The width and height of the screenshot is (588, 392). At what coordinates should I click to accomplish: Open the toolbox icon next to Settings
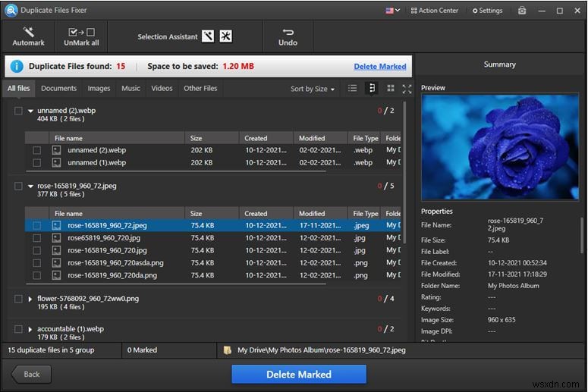[x=522, y=11]
